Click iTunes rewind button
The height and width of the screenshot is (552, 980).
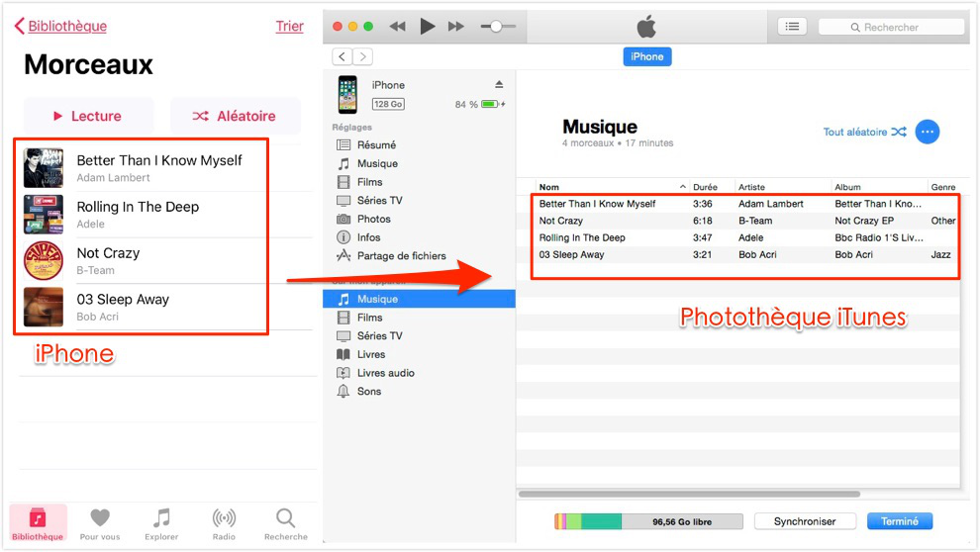(397, 27)
